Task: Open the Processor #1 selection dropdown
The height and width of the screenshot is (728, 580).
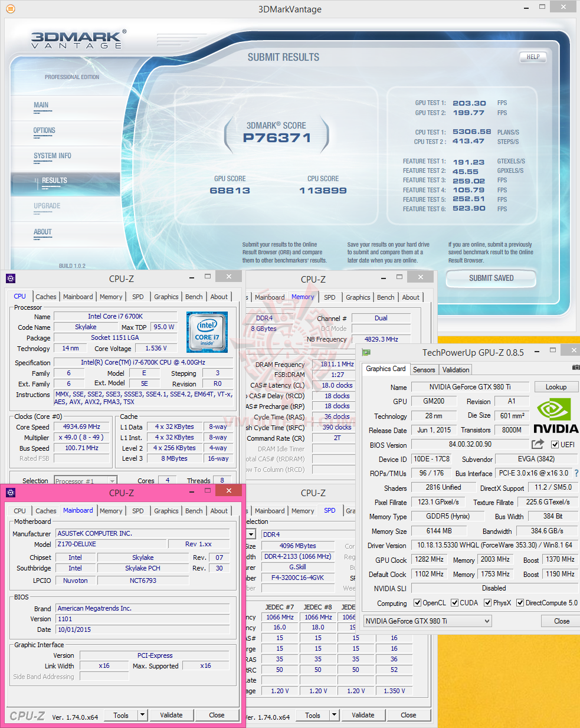Action: pyautogui.click(x=86, y=481)
